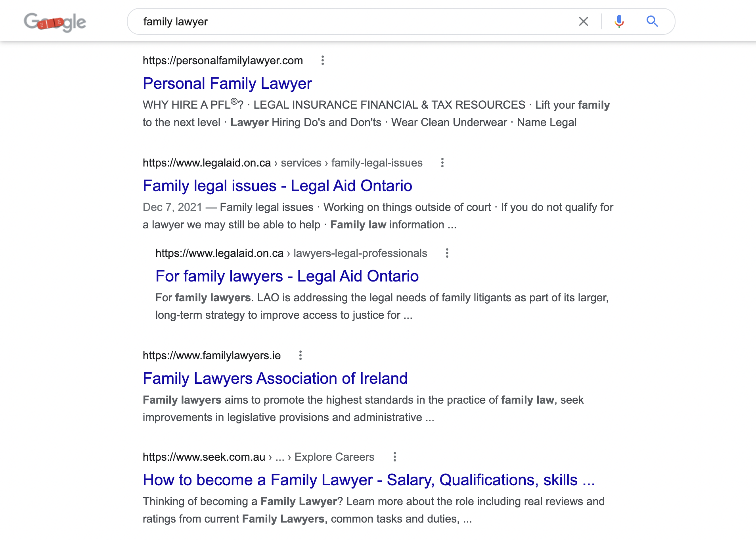Click the https://www.familylawyers.ie URL text

tap(212, 356)
